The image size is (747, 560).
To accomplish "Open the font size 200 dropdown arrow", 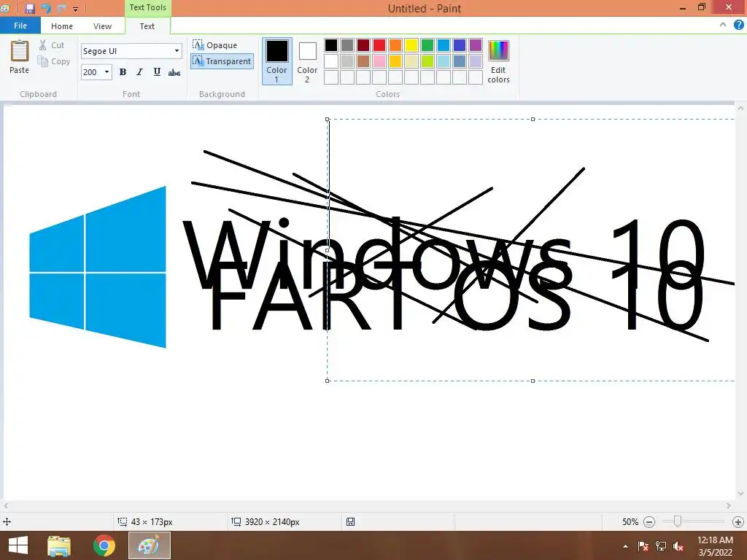I will pos(107,72).
